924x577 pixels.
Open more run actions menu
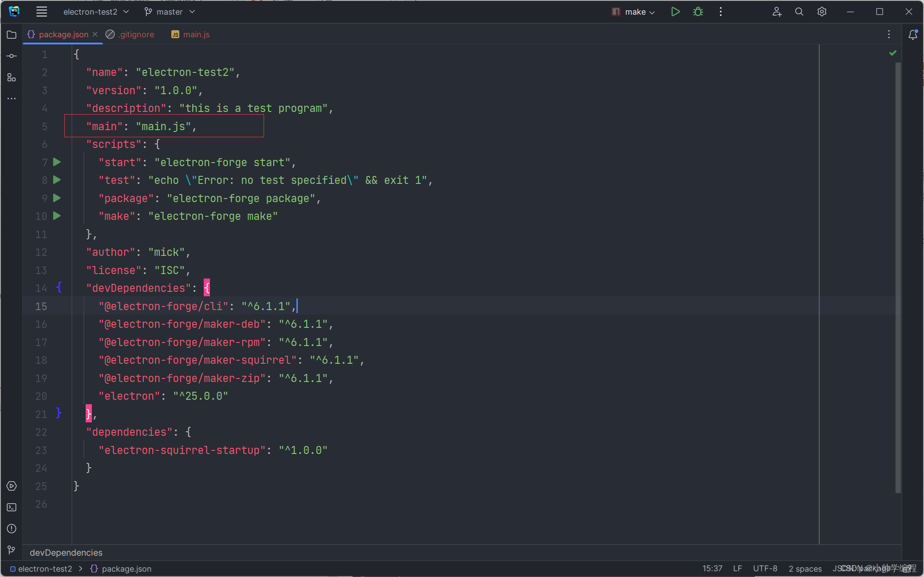[x=721, y=12]
